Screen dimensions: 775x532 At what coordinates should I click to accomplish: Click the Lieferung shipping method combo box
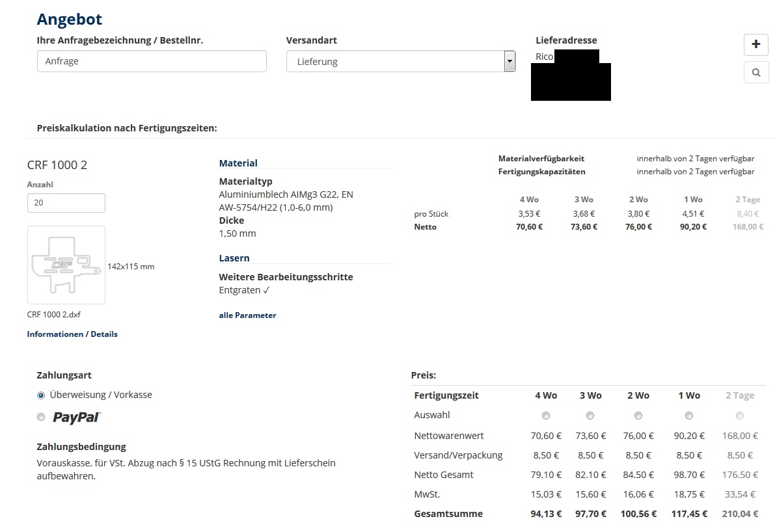click(395, 62)
